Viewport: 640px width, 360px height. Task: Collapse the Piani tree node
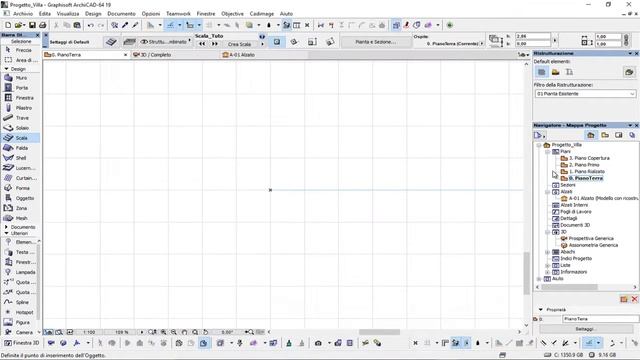click(x=547, y=151)
